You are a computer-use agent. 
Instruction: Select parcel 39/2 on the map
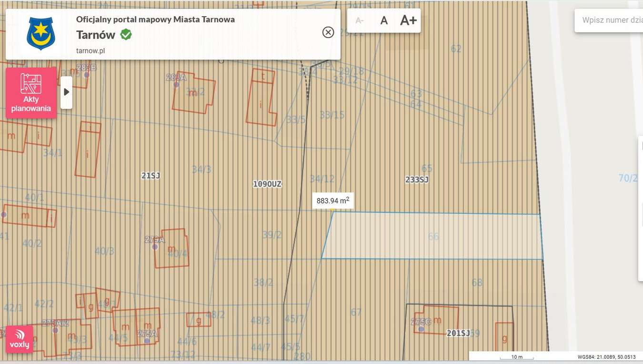[x=272, y=235]
